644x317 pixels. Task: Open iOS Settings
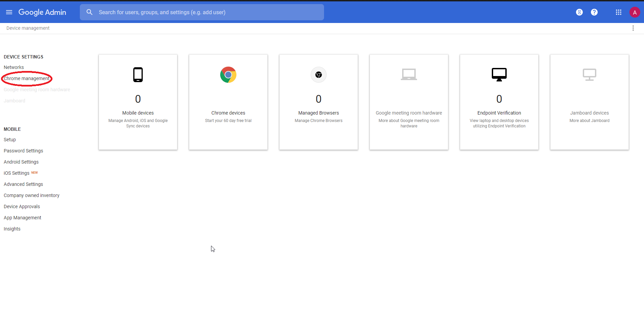(17, 173)
